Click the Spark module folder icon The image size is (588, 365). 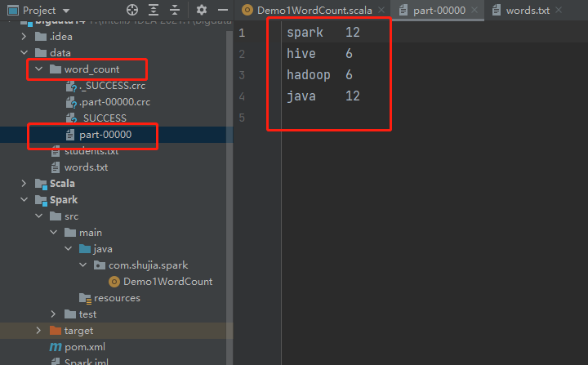[x=41, y=200]
